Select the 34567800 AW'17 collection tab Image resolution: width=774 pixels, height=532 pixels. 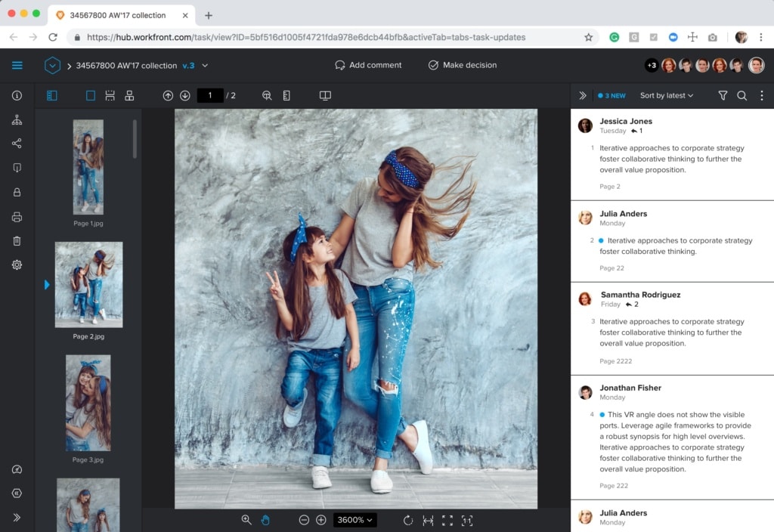point(122,15)
